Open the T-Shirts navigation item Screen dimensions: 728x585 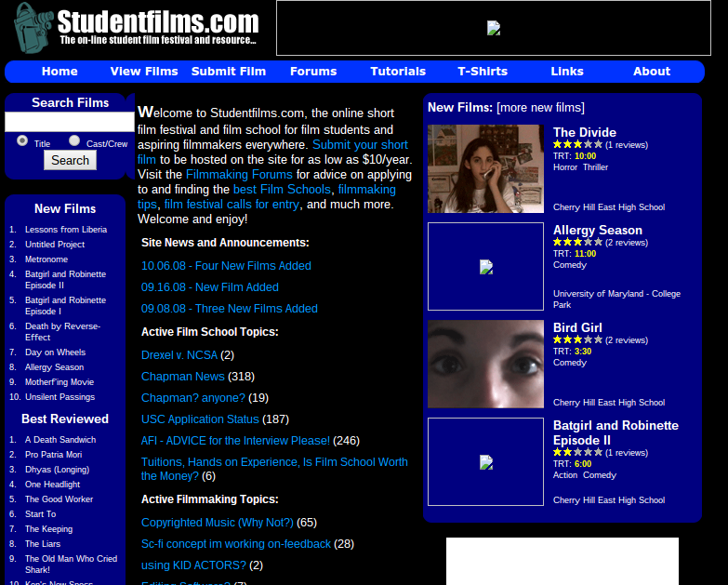coord(483,72)
